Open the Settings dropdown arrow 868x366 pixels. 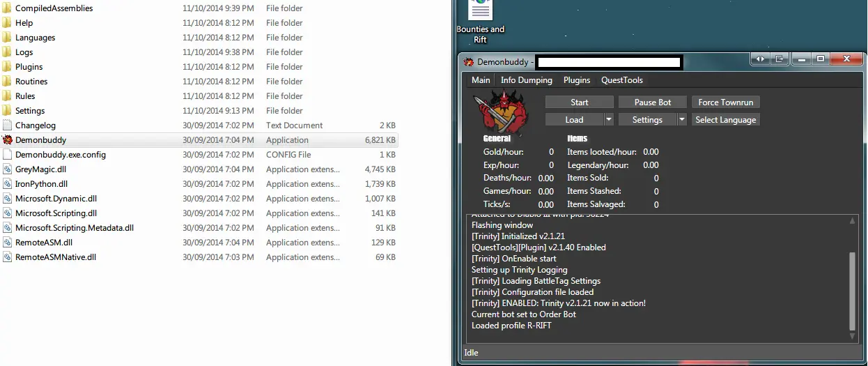pos(682,120)
